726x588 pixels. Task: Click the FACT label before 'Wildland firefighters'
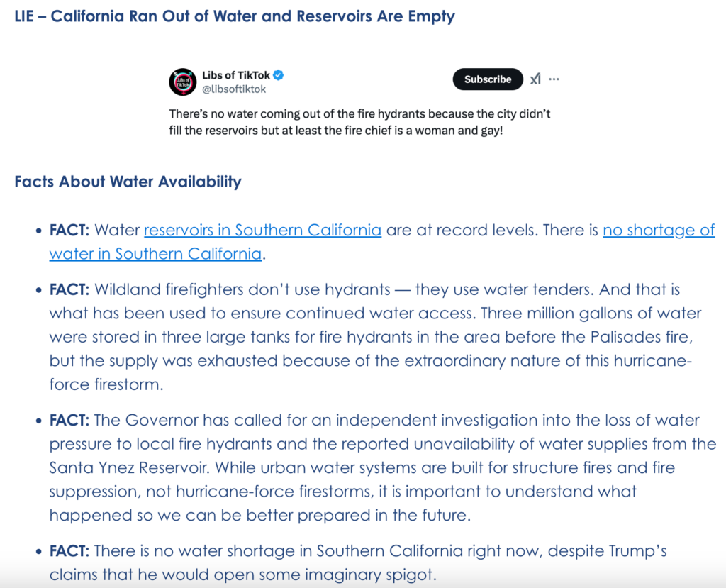point(69,289)
